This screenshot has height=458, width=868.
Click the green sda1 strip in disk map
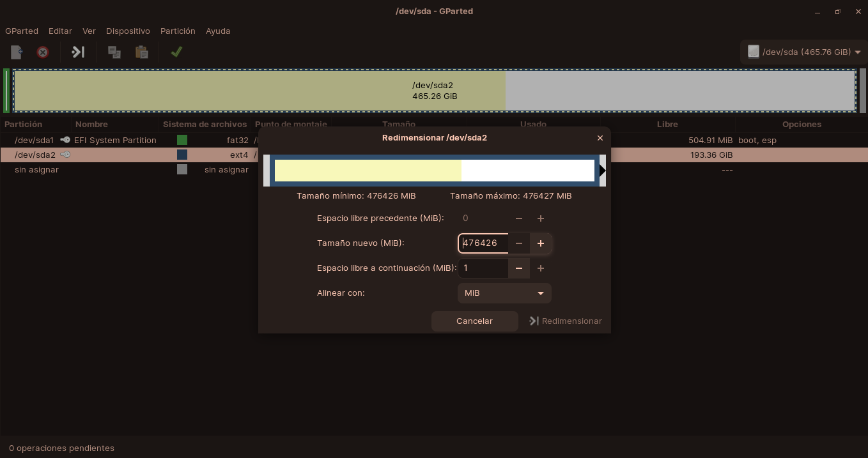pos(6,91)
